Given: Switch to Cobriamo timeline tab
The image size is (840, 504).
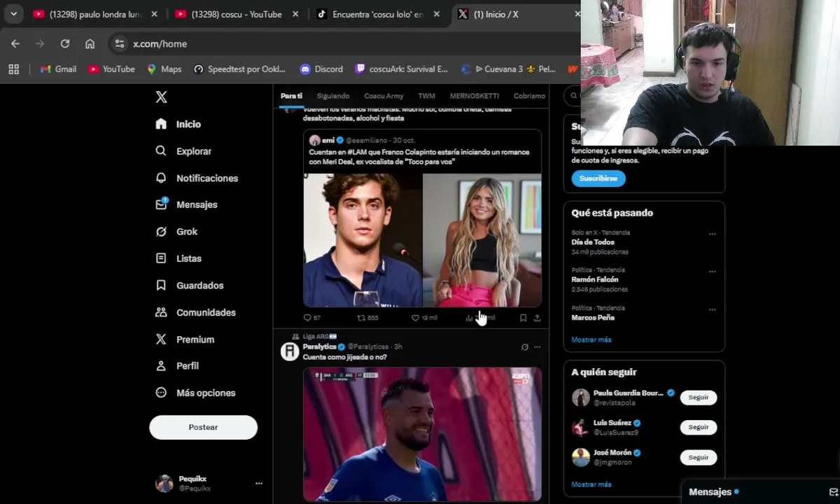Looking at the screenshot, I should [x=529, y=96].
